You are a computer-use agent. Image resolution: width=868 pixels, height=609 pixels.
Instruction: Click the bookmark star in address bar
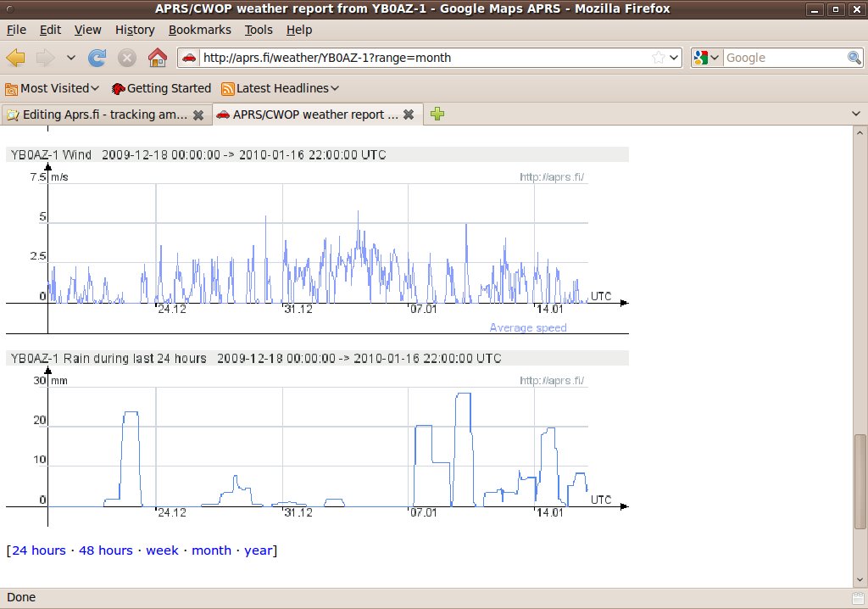coord(659,58)
